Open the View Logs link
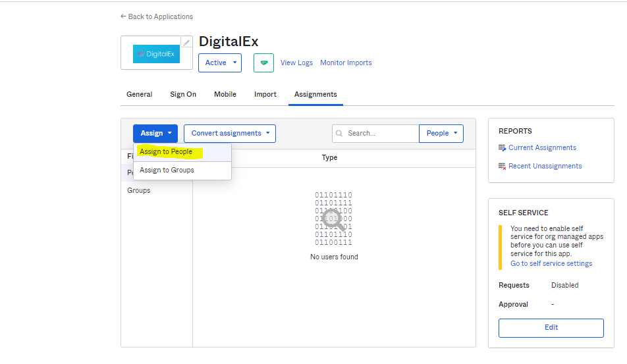Screen dimensions: 627x364 coord(296,63)
